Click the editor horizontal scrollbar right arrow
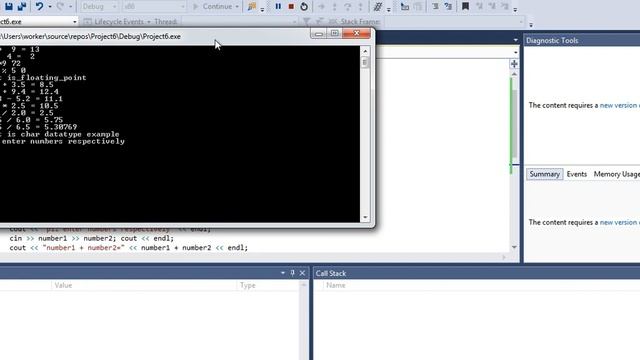Screen dimensions: 640x360 [x=504, y=257]
